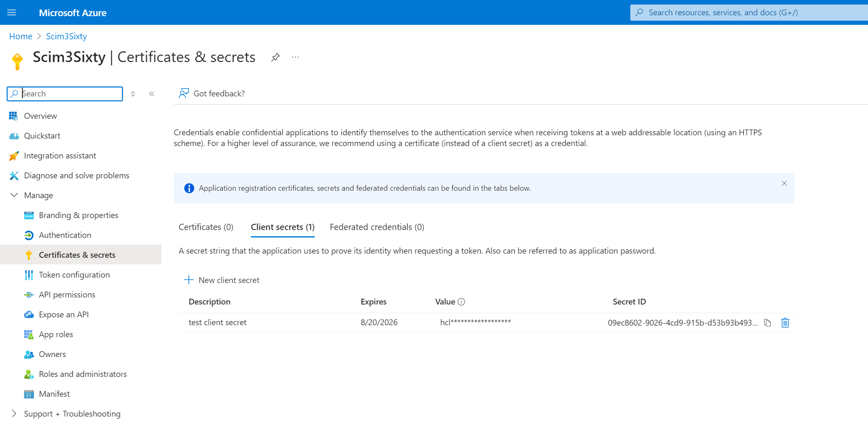Delete the test client secret

(785, 323)
